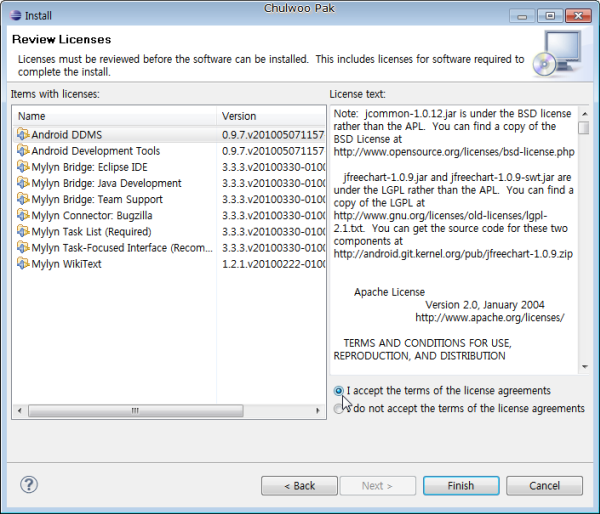Click the bsd-license.php URL in license text

point(454,152)
